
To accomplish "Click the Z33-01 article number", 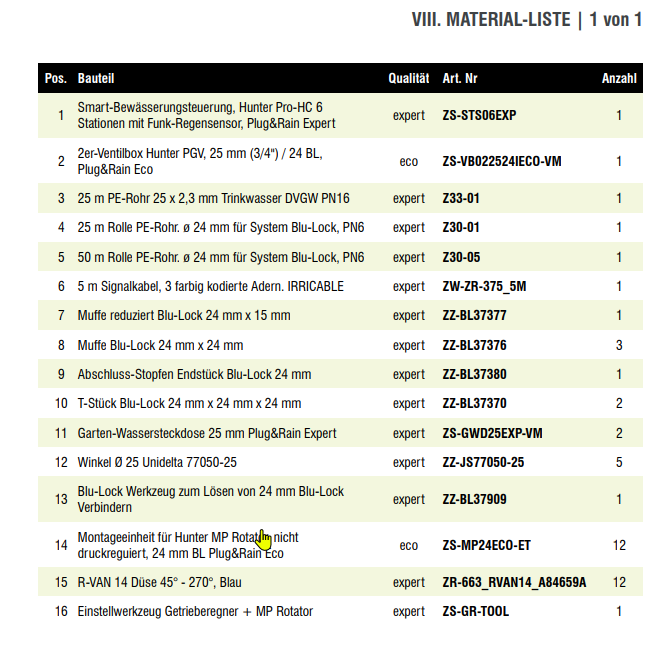I will coord(461,198).
